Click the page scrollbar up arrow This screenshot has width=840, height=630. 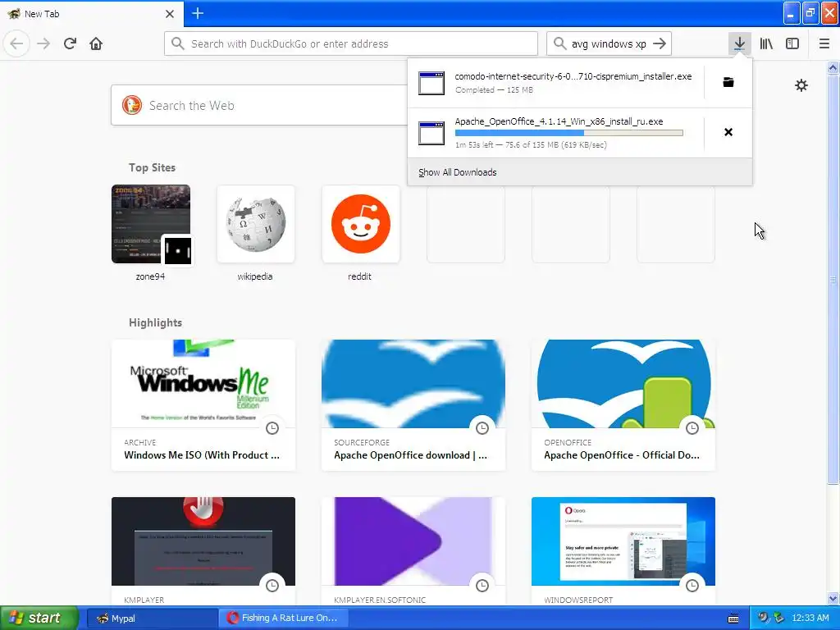(833, 67)
